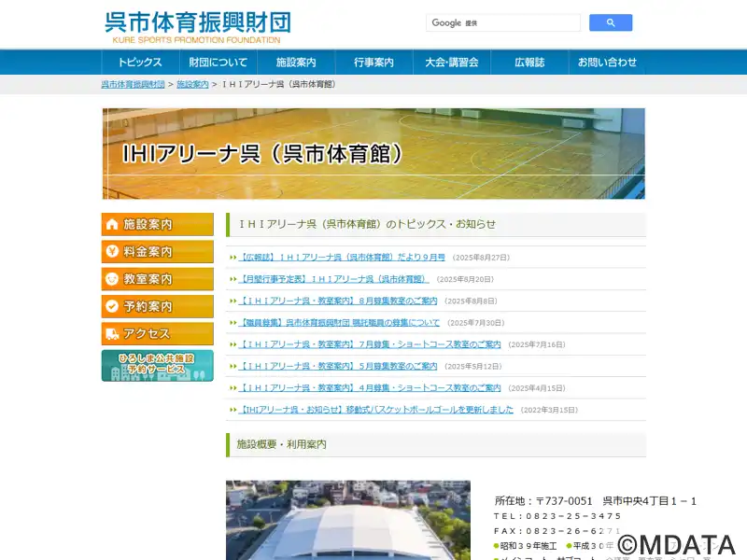Open the 移動式バスケットボールゴール更新 link

(376, 410)
